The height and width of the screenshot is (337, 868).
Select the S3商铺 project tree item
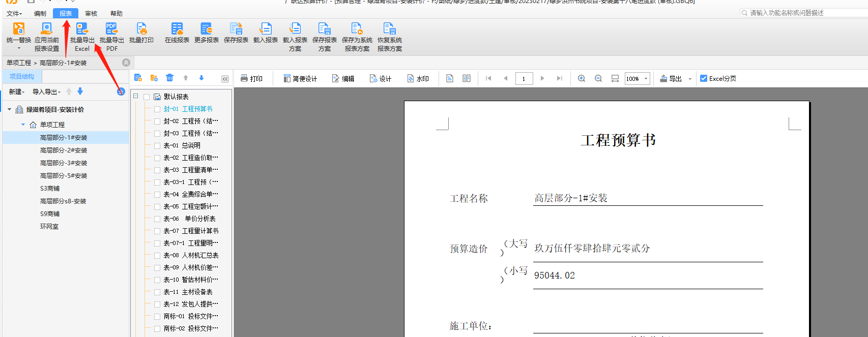point(50,189)
